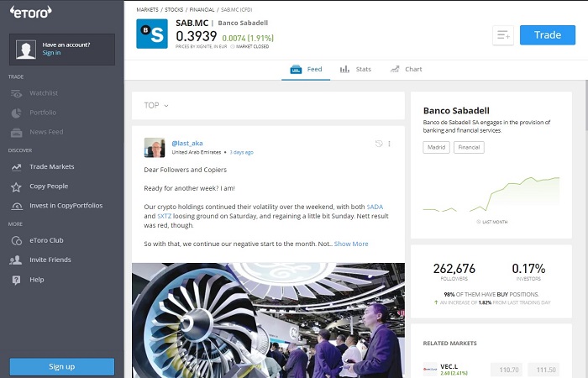Image resolution: width=588 pixels, height=378 pixels.
Task: Click the 0.3939 price value
Action: 196,36
